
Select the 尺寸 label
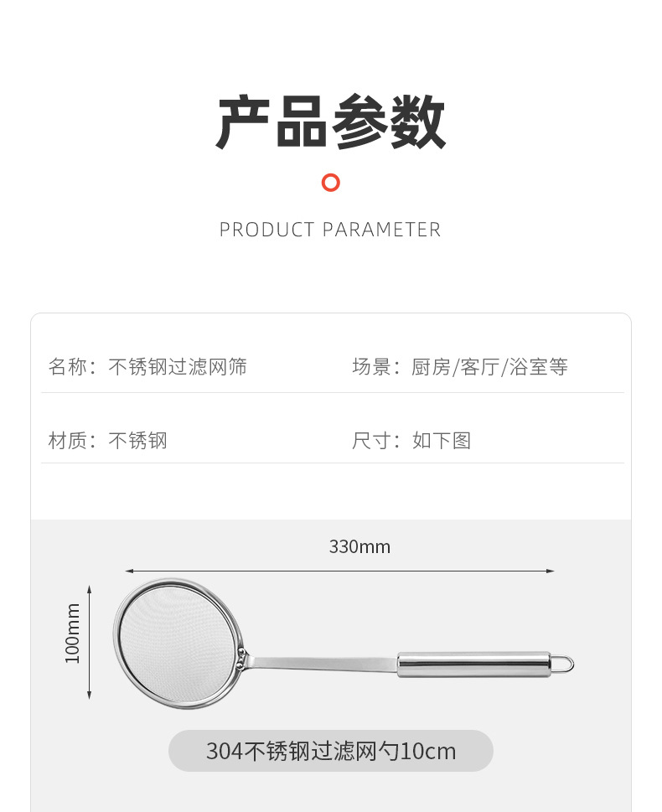pyautogui.click(x=370, y=440)
